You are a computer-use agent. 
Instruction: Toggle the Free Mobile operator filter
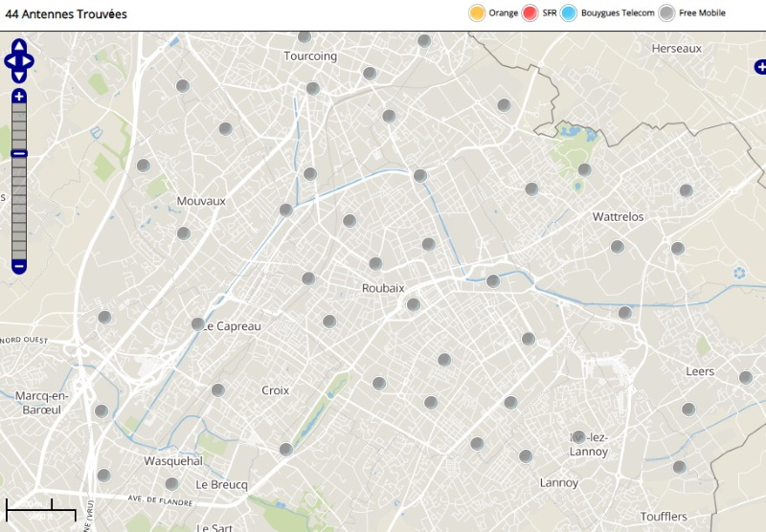point(667,13)
